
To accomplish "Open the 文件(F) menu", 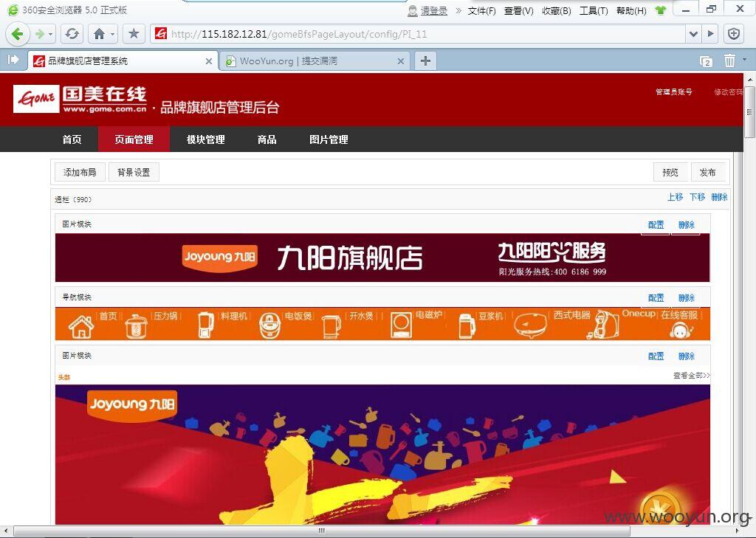I will point(481,10).
